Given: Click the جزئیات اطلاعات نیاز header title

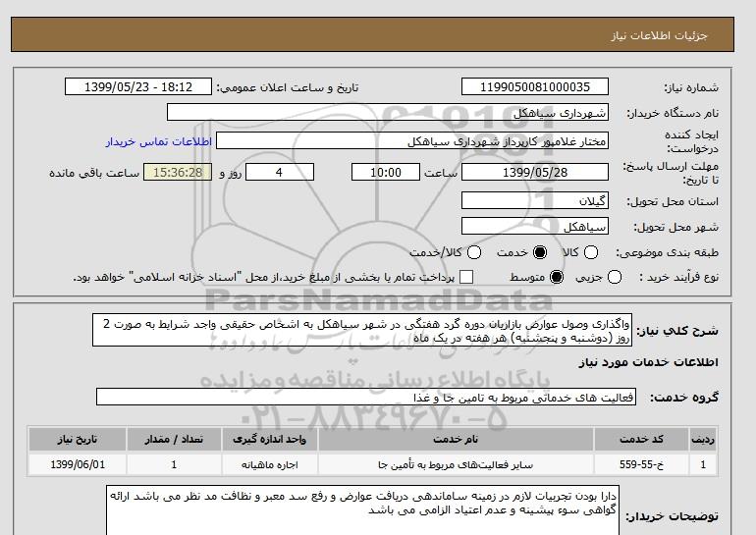Looking at the screenshot, I should [659, 35].
